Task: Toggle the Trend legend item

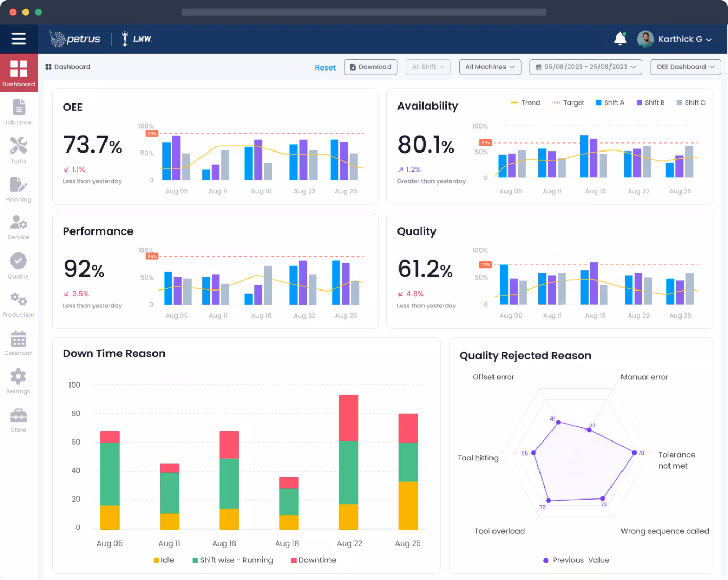Action: pos(525,102)
